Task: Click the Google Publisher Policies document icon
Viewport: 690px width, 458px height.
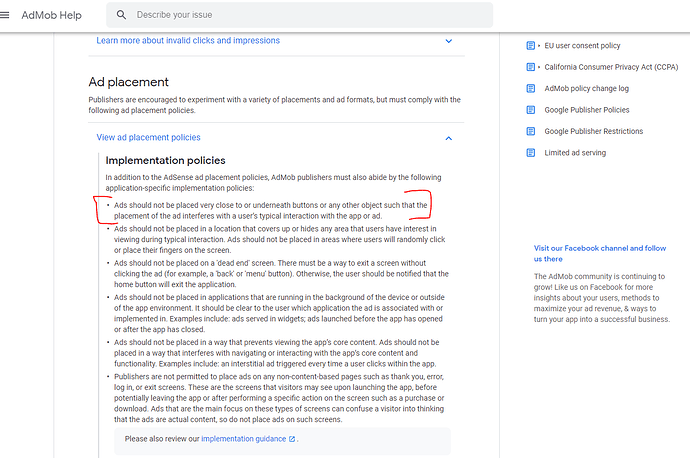Action: [531, 110]
